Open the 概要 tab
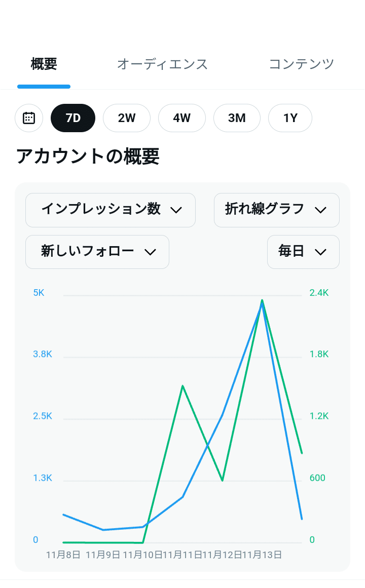This screenshot has width=365, height=588. [x=44, y=64]
